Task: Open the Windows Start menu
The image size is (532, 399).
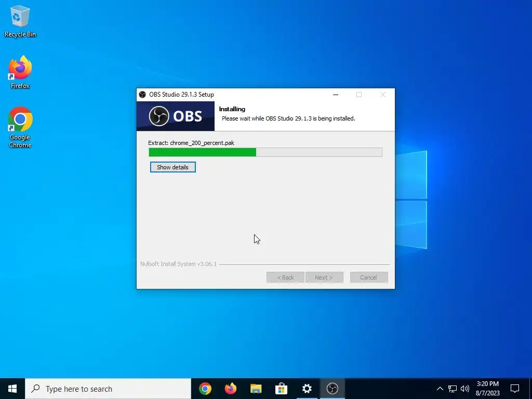Action: pyautogui.click(x=12, y=389)
